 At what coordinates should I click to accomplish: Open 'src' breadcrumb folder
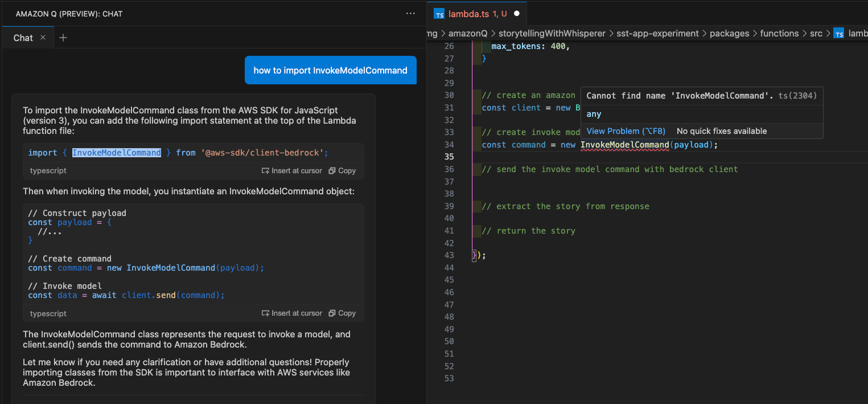click(x=816, y=33)
